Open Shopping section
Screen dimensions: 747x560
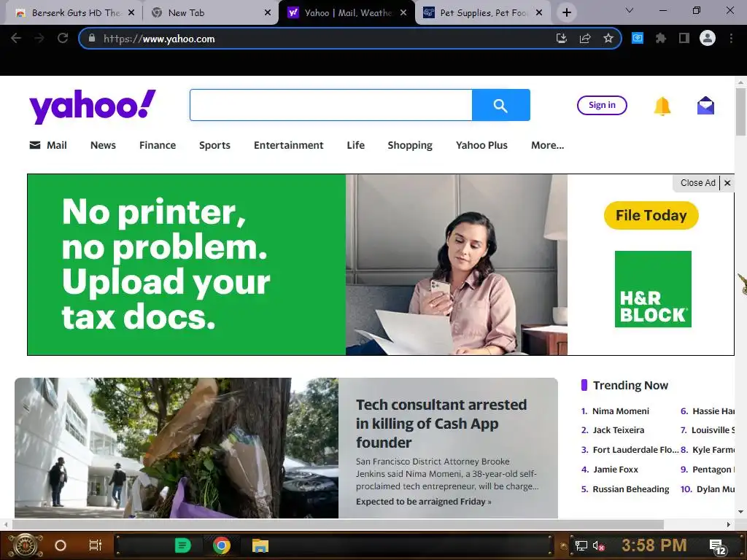[x=410, y=145]
